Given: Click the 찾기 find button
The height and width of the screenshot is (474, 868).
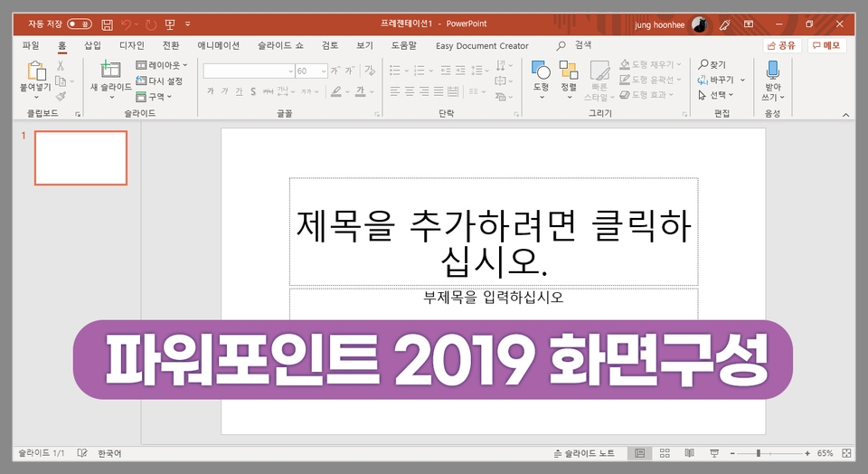Looking at the screenshot, I should 712,64.
